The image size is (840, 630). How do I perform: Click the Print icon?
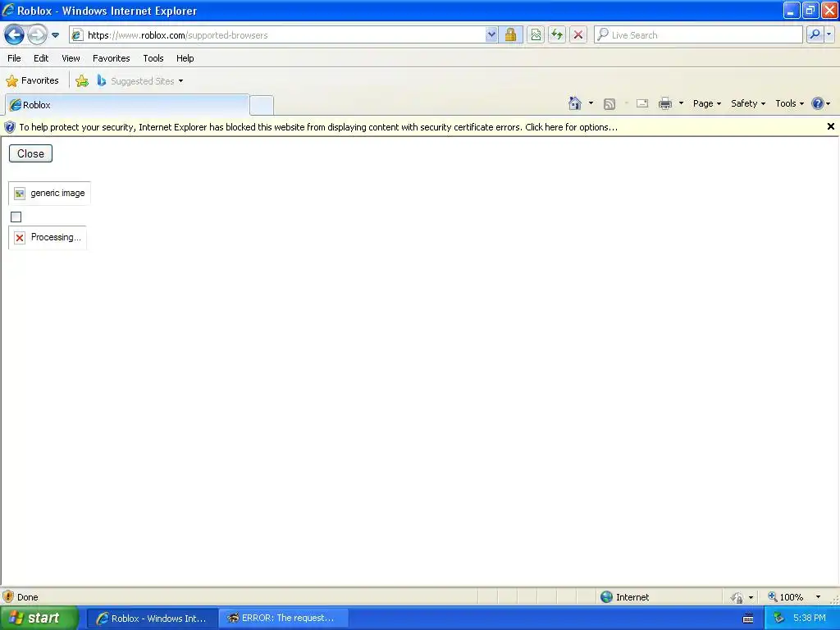coord(664,103)
